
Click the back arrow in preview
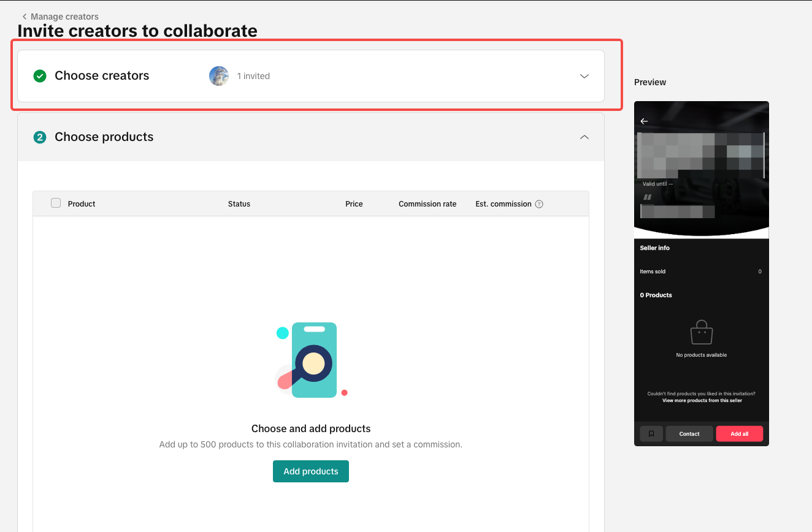point(644,121)
